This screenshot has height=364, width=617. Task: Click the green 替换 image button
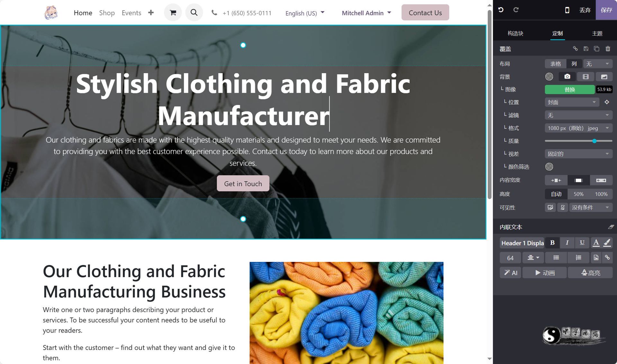[570, 90]
